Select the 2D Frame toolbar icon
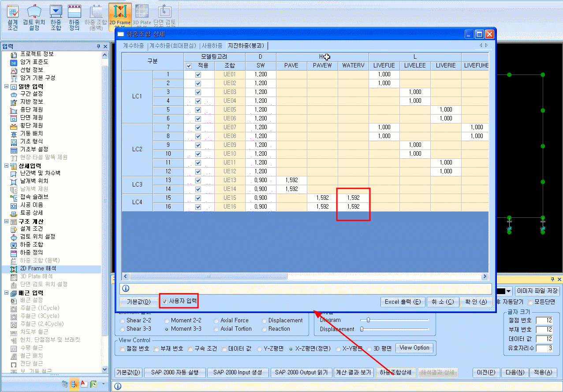Viewport: 563px width, 392px height. tap(119, 17)
